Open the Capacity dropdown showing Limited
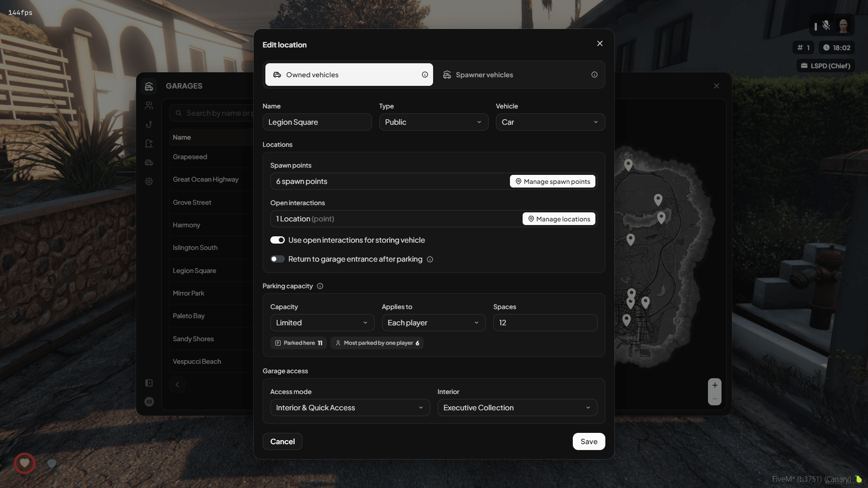Image resolution: width=868 pixels, height=488 pixels. [x=322, y=323]
